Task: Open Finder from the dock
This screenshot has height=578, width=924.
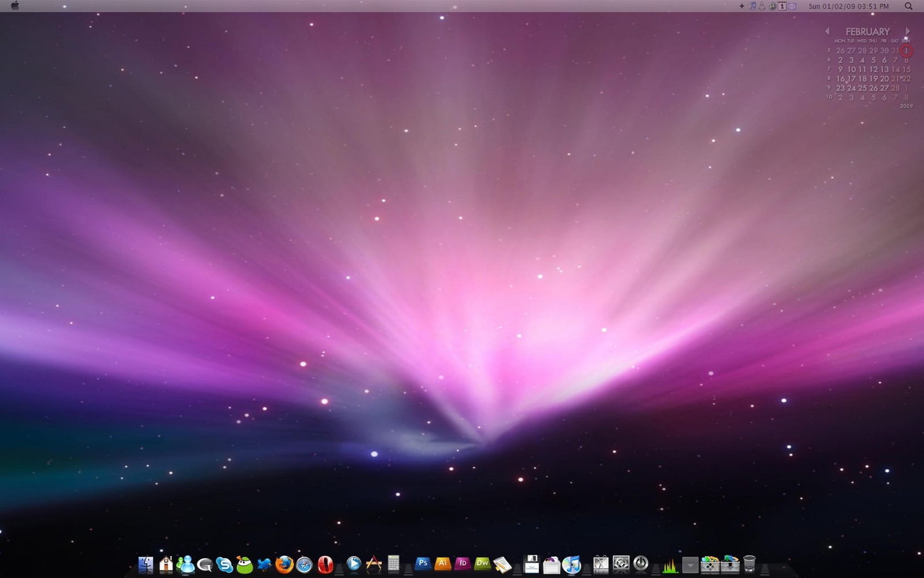Action: tap(146, 564)
